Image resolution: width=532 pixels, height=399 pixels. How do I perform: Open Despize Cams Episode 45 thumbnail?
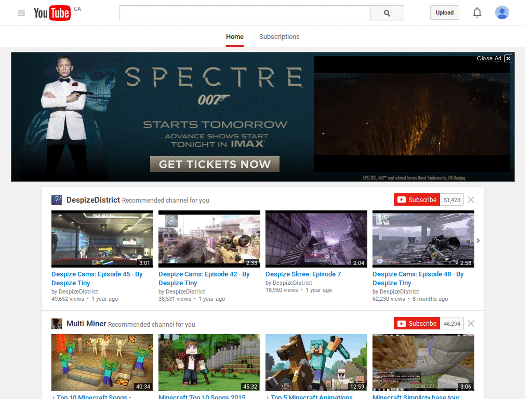[x=102, y=239]
